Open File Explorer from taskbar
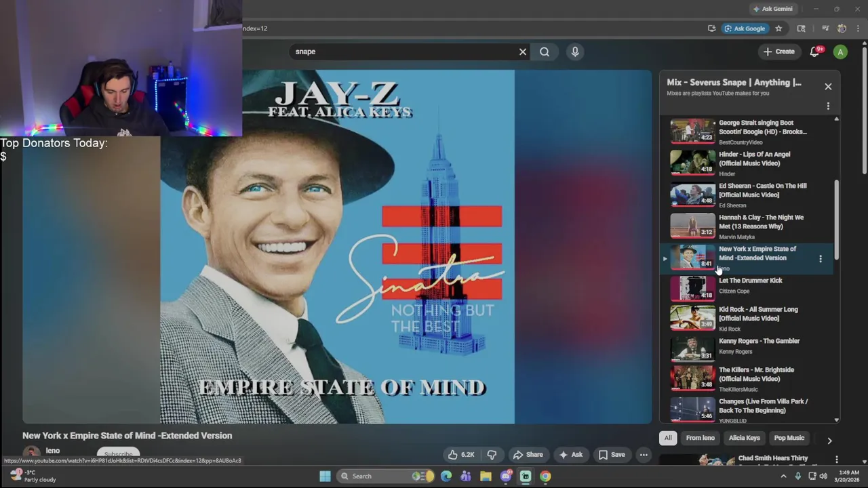 click(486, 476)
